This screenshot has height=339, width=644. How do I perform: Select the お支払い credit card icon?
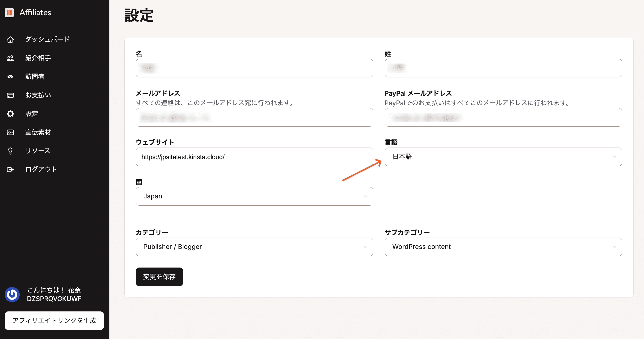tap(10, 95)
